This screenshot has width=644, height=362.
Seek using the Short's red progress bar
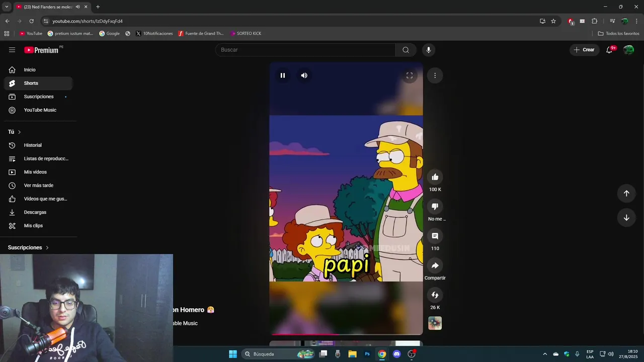[x=346, y=334]
